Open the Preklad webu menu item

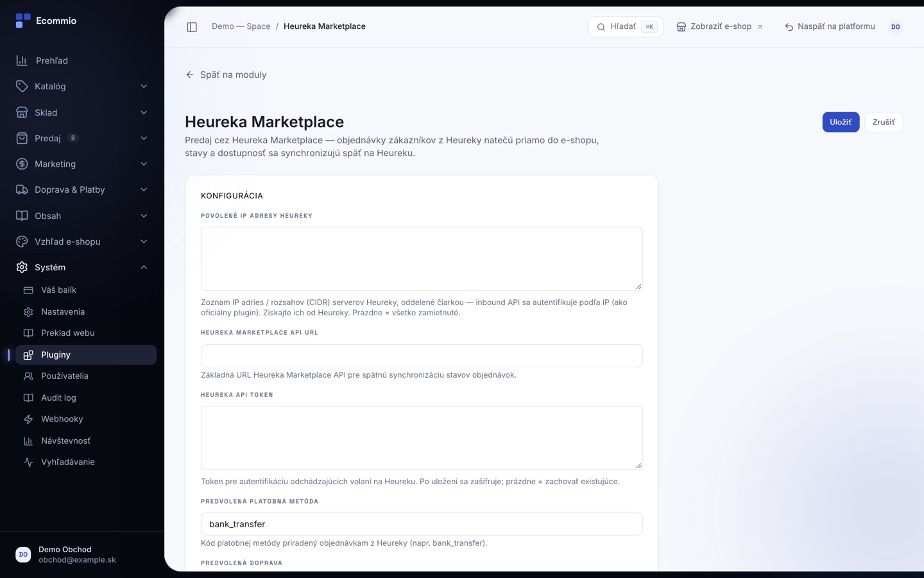86,333
